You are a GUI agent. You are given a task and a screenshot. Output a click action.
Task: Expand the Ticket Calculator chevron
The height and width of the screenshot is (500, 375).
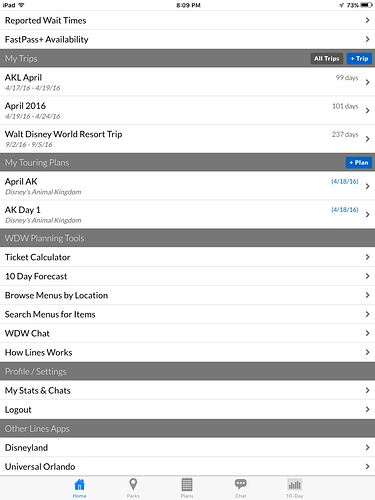pyautogui.click(x=367, y=257)
